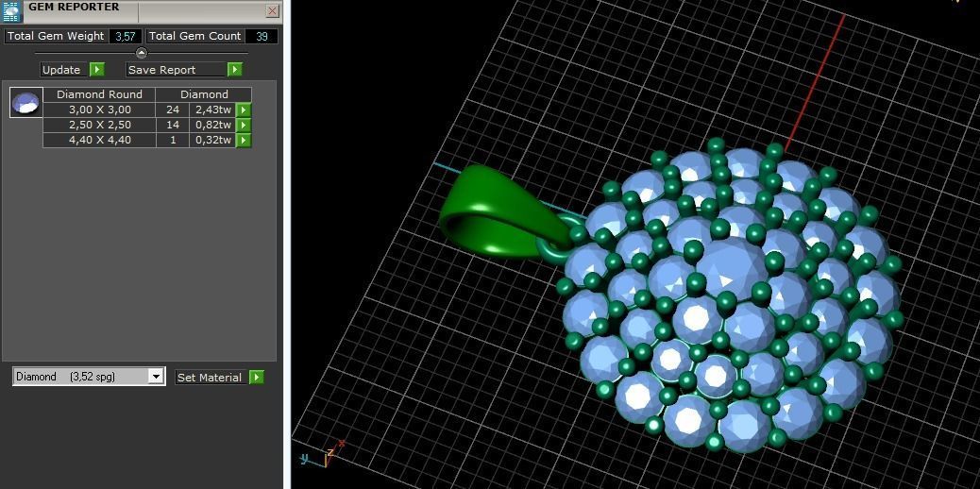
Task: Click the Save Report button
Action: (x=177, y=70)
